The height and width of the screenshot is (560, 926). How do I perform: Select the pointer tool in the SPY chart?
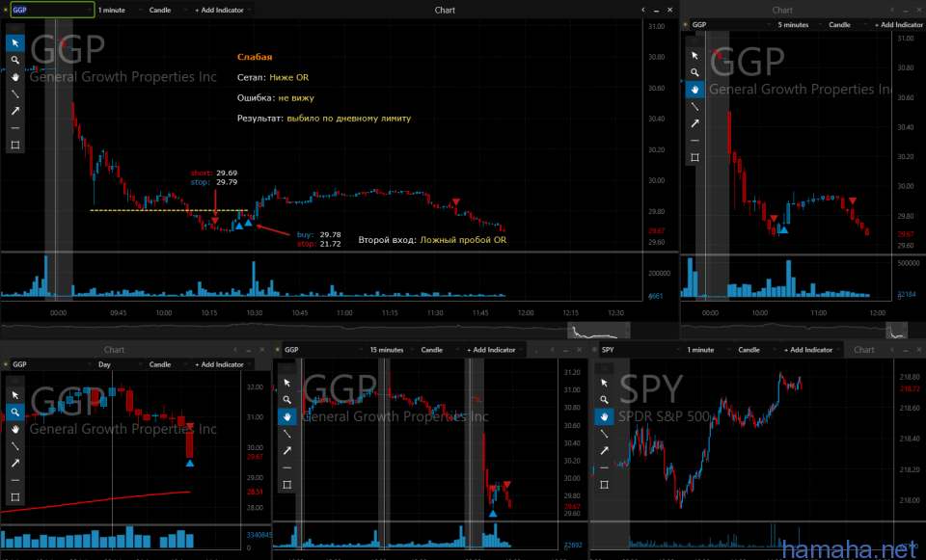click(604, 383)
